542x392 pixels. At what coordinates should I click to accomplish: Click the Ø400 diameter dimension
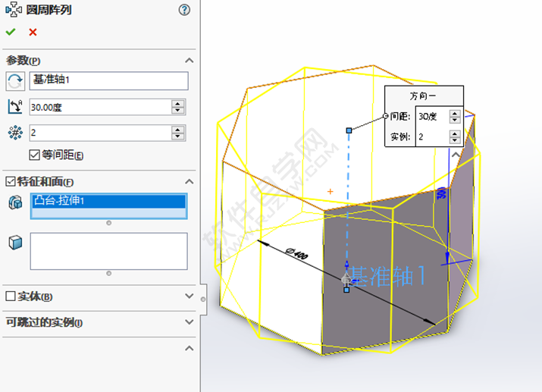coord(297,254)
